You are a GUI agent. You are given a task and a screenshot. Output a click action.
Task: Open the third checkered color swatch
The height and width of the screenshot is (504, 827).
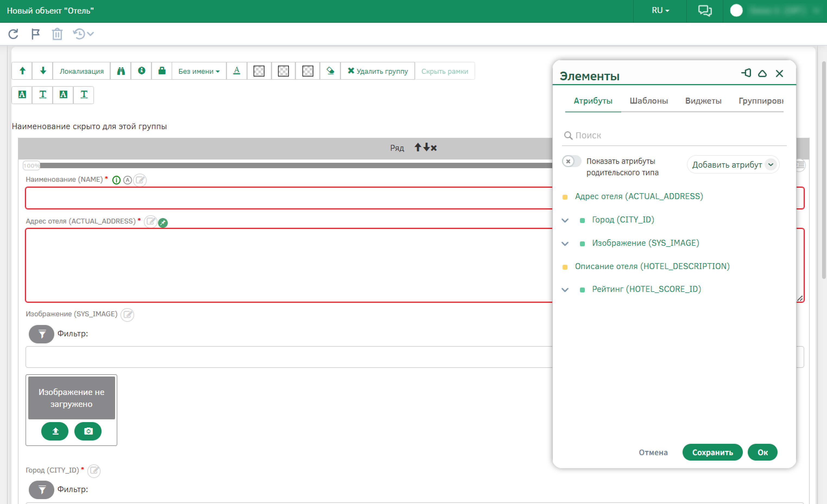click(308, 71)
